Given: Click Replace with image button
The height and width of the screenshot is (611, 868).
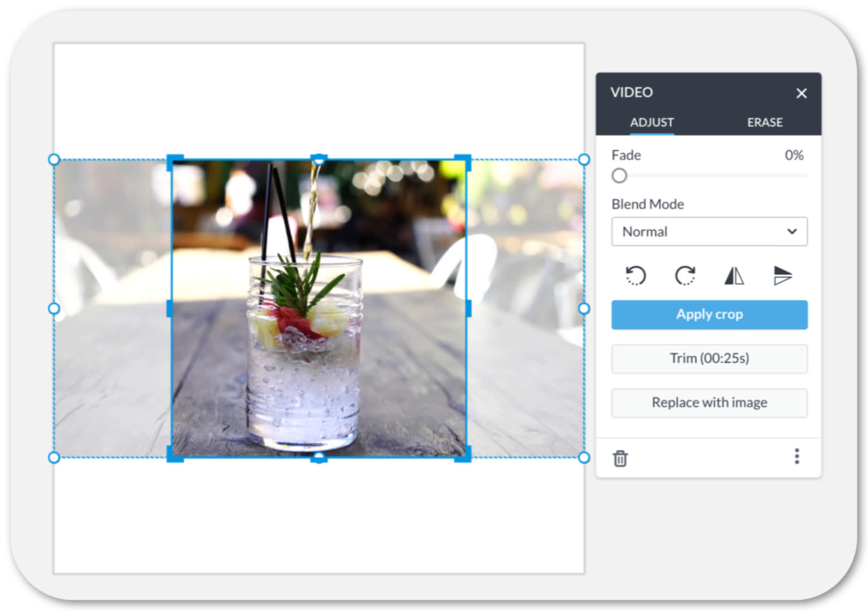Looking at the screenshot, I should pos(709,403).
